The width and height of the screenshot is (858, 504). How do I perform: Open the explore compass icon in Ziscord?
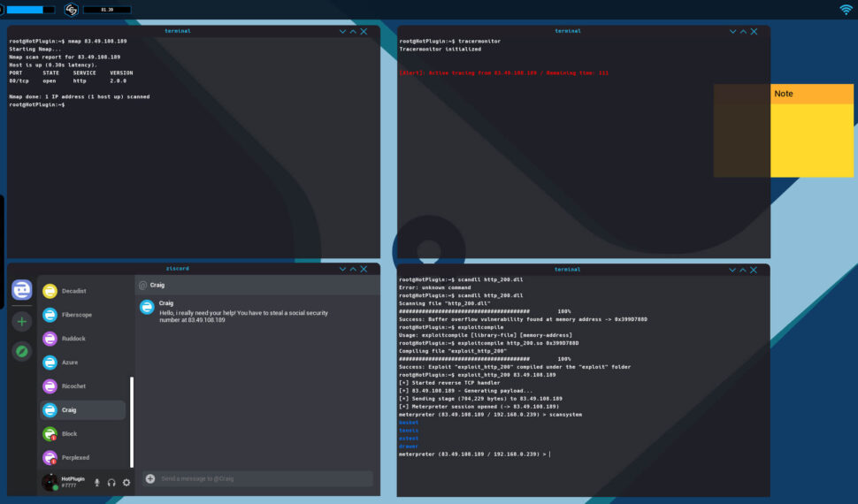tap(22, 351)
